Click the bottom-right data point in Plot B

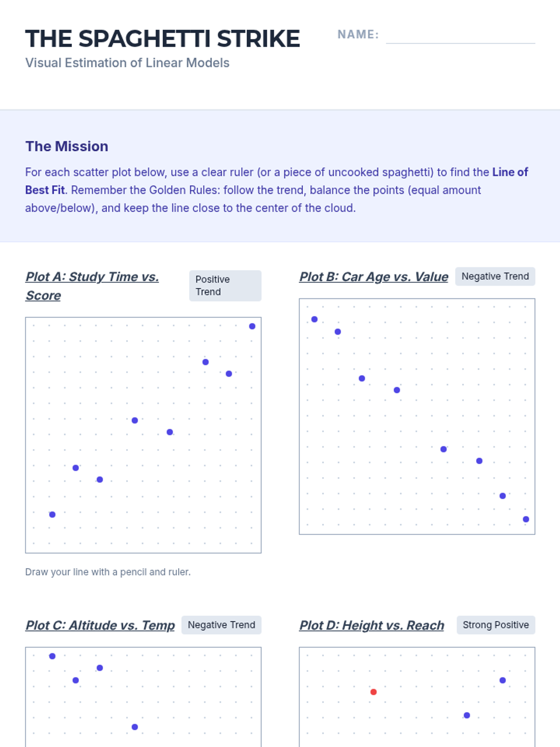click(526, 519)
